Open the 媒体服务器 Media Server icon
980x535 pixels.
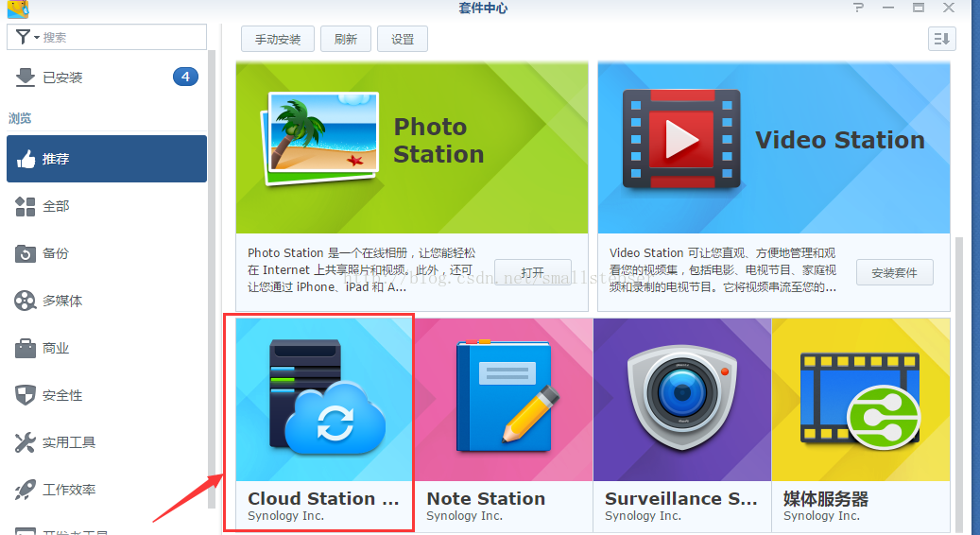click(x=861, y=400)
